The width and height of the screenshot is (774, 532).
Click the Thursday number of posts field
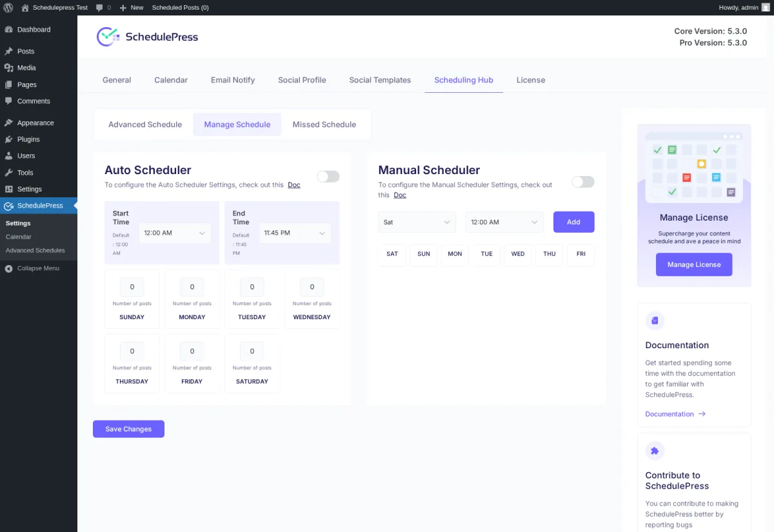coord(132,351)
